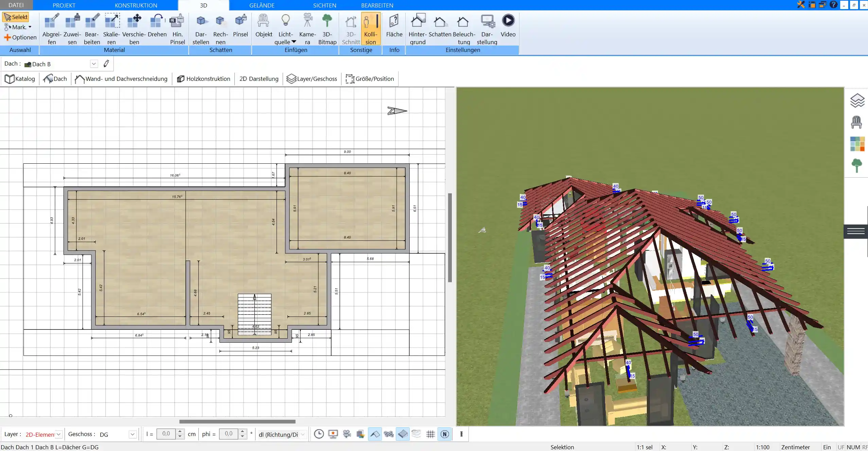This screenshot has height=451, width=868.
Task: Open the BEARBEITEN ribbon tab
Action: point(377,5)
